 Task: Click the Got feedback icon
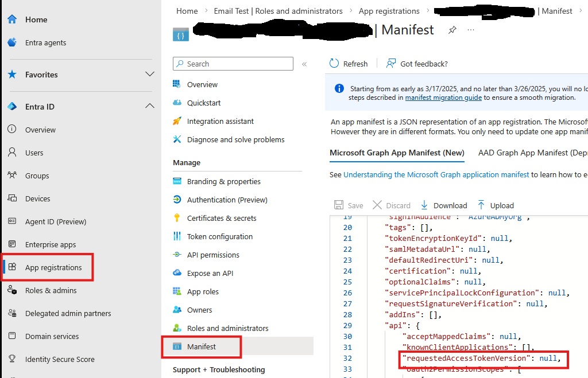click(392, 64)
